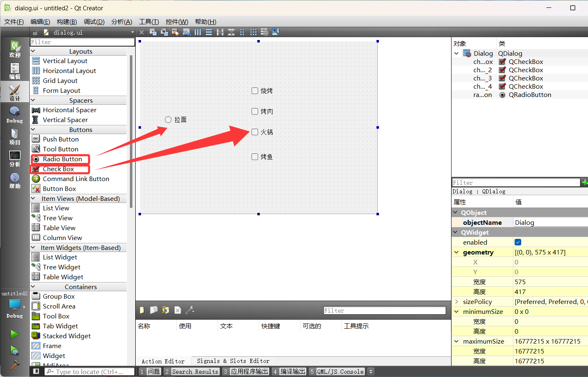588x377 pixels.
Task: Click the objectName value Dialog
Action: 550,222
